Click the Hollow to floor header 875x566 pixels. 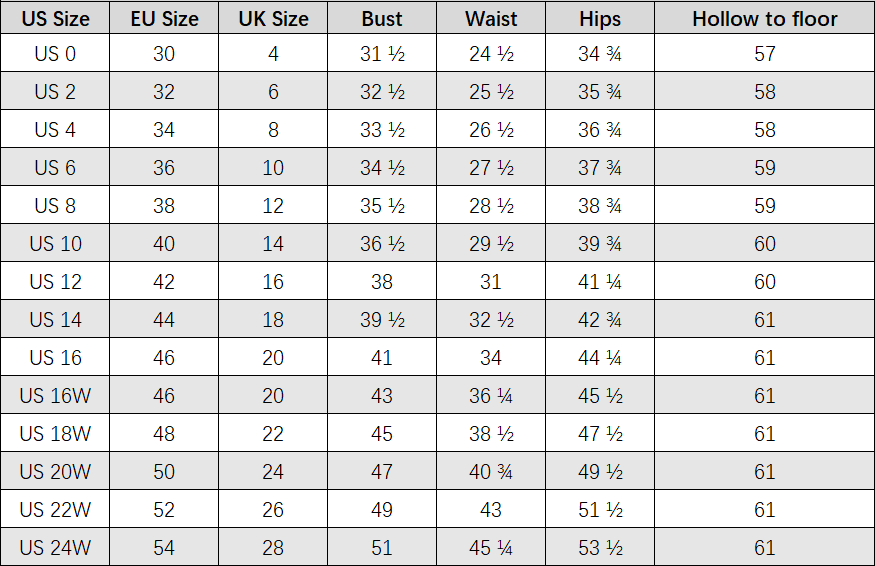pos(765,19)
